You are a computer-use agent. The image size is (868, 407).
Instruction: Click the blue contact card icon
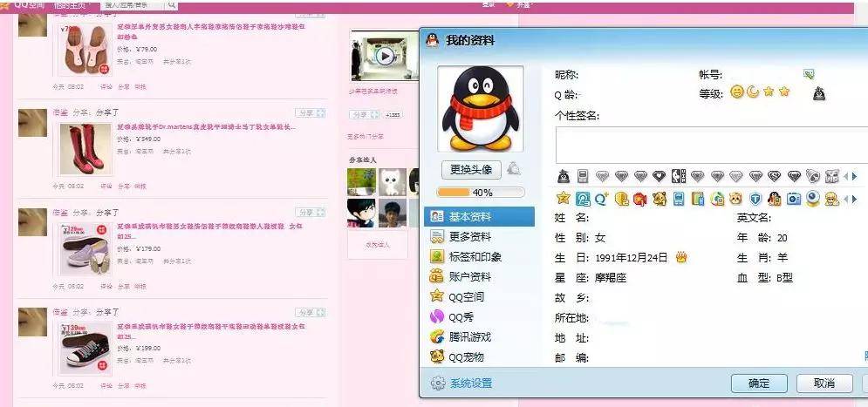click(583, 199)
